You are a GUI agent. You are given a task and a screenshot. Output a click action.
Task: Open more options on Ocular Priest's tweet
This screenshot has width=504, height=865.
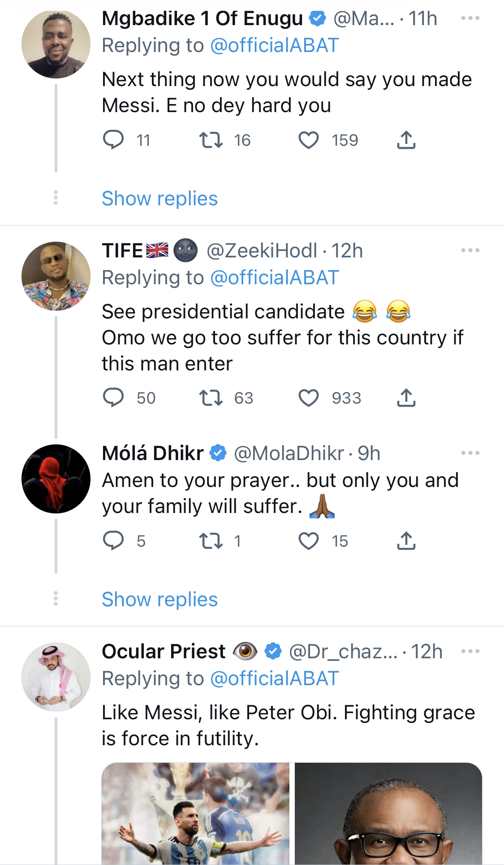point(470,652)
